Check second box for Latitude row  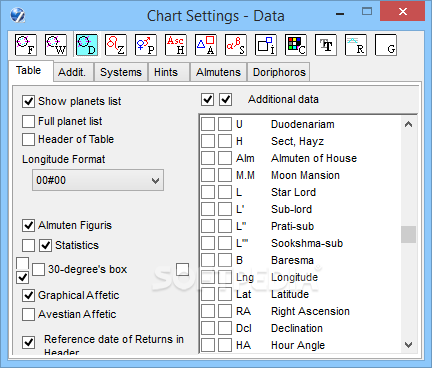click(225, 294)
